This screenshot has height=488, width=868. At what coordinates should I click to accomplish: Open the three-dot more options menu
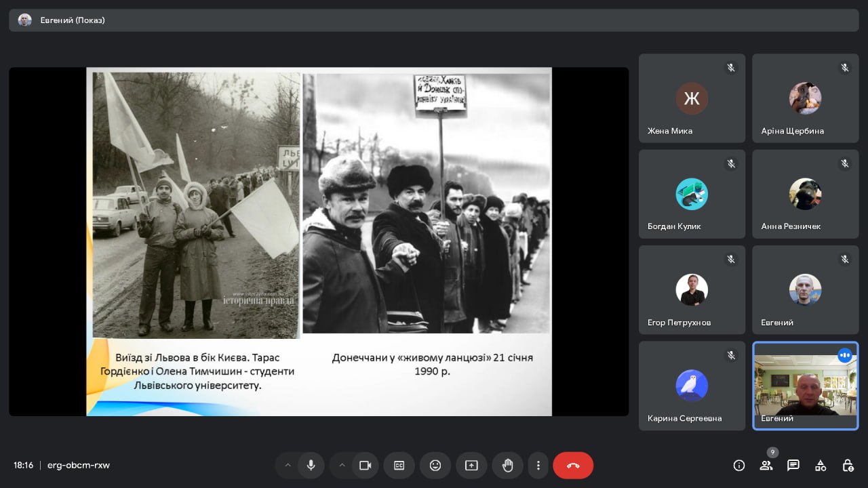[538, 465]
